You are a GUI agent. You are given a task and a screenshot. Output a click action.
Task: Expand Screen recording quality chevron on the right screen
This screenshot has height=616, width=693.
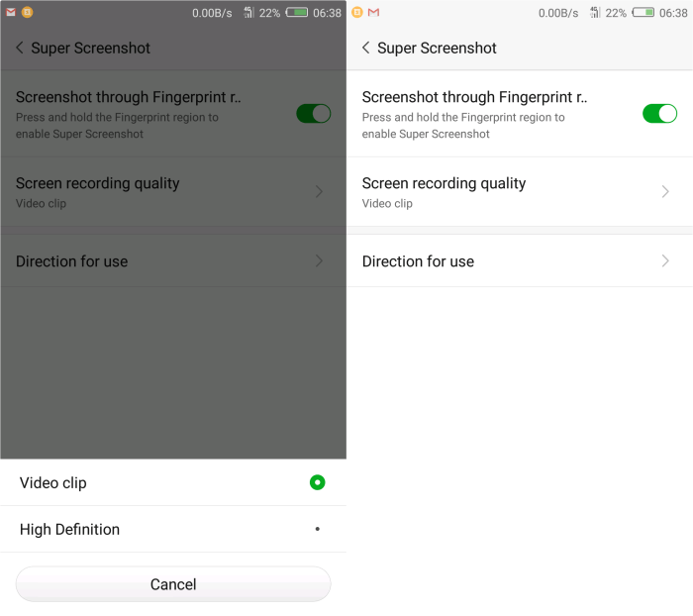click(665, 191)
